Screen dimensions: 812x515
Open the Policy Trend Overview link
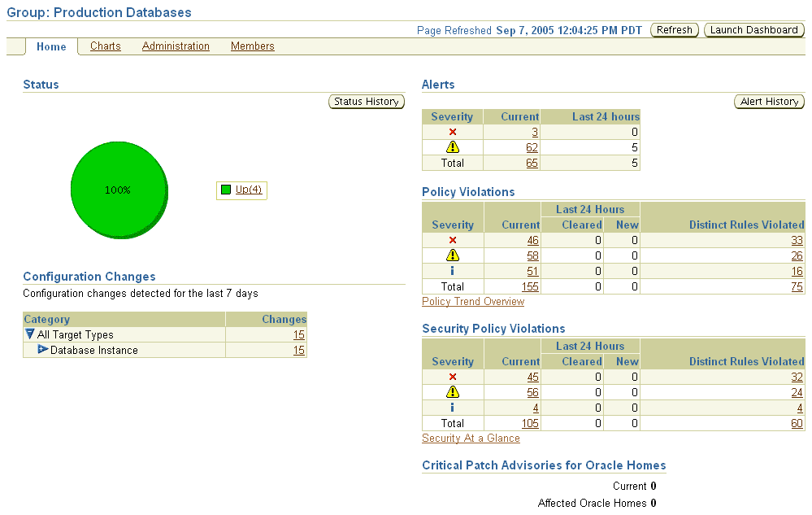point(473,301)
